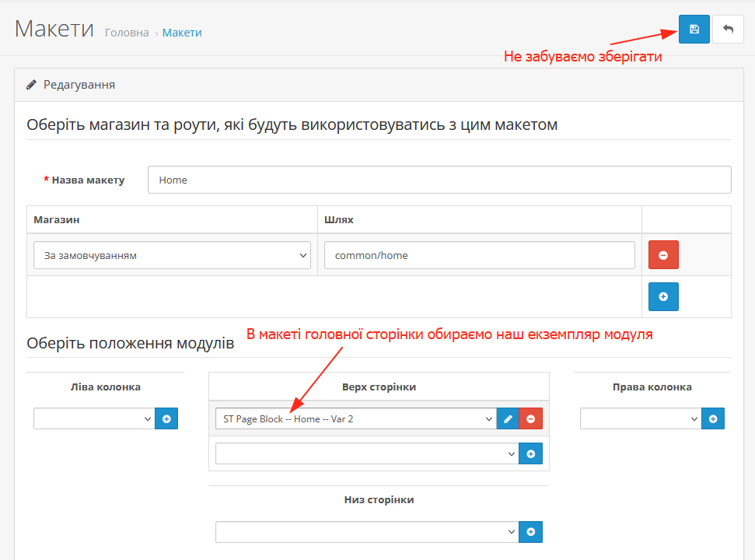Add module to Ліва колонка
The height and width of the screenshot is (560, 755).
pyautogui.click(x=166, y=418)
